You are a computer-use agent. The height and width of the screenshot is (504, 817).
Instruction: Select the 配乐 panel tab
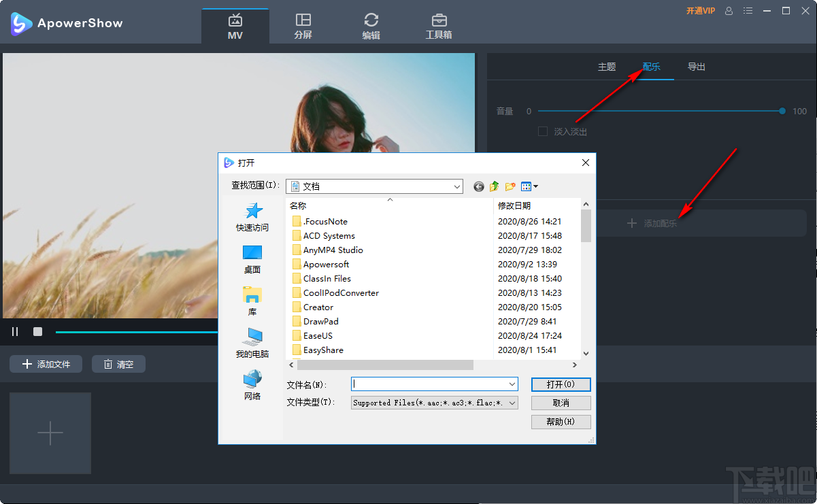point(652,67)
